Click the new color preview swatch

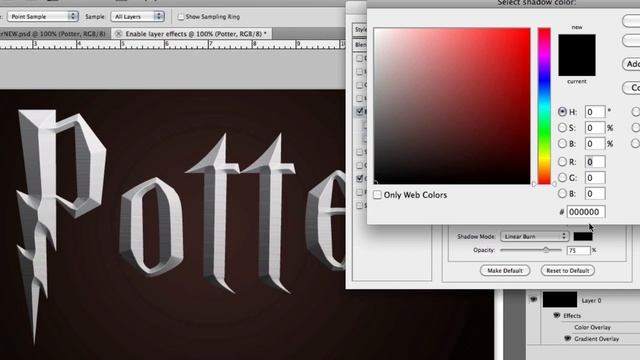(x=577, y=45)
